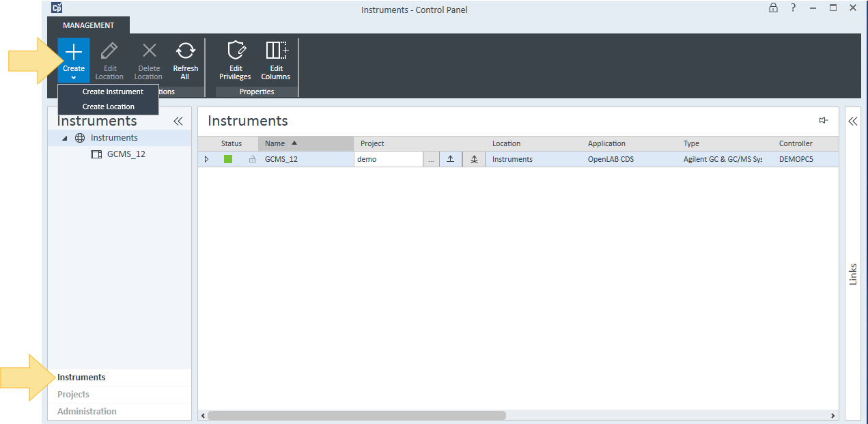Click the project browse ellipsis button
This screenshot has height=424, width=868.
[431, 159]
